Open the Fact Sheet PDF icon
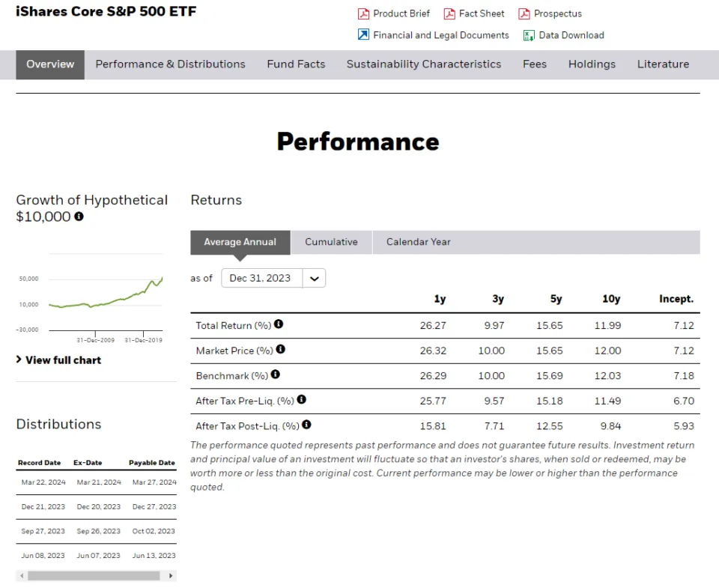 450,13
